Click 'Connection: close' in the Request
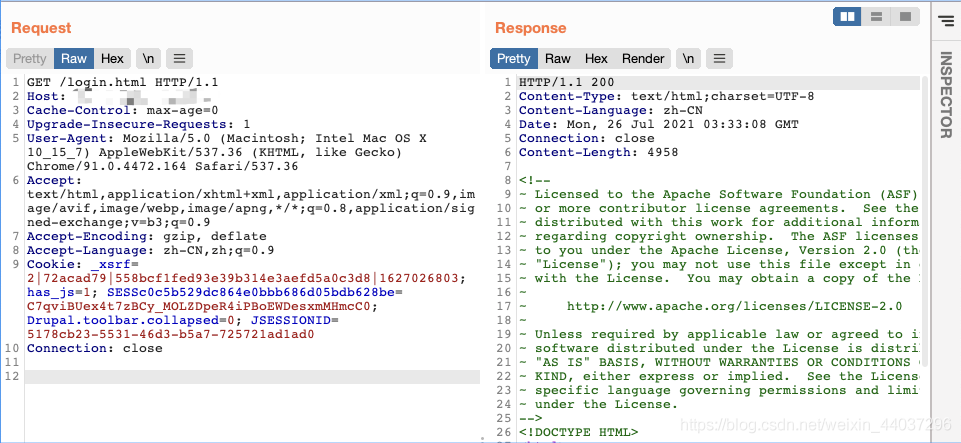This screenshot has width=961, height=443. 94,349
